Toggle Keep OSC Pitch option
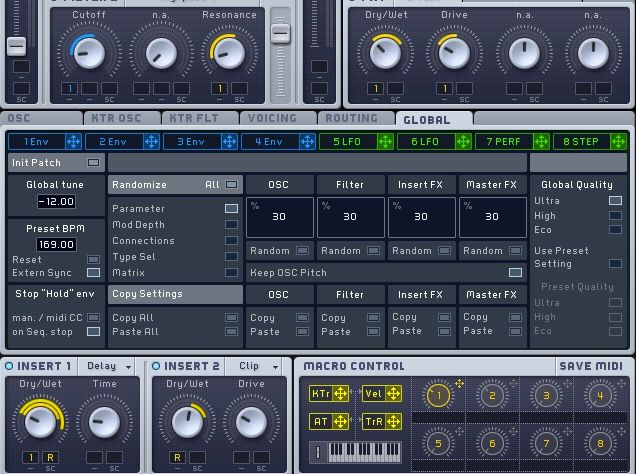This screenshot has height=474, width=636. [515, 272]
